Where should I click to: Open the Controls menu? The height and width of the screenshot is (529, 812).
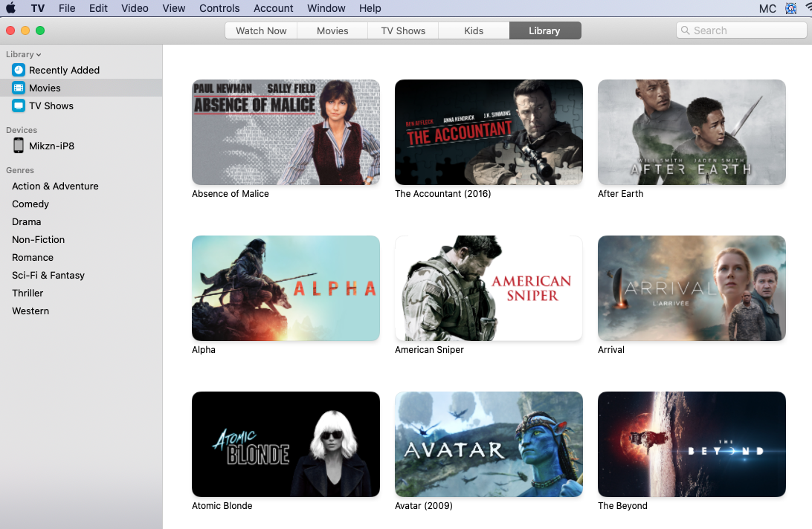click(219, 8)
